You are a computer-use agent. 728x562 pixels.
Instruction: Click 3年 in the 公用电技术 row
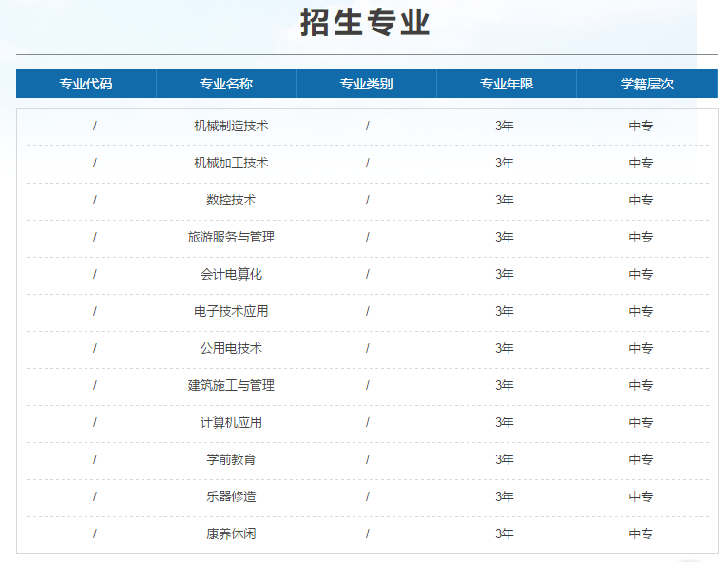[x=505, y=348]
